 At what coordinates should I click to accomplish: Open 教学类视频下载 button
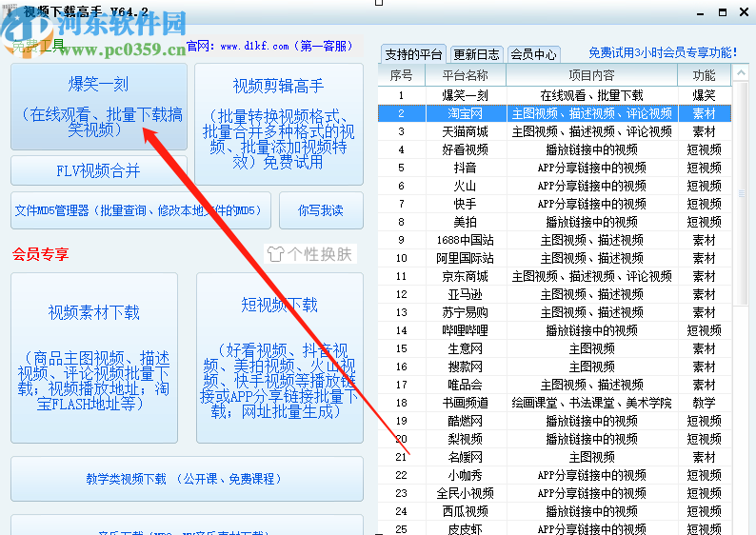(187, 479)
